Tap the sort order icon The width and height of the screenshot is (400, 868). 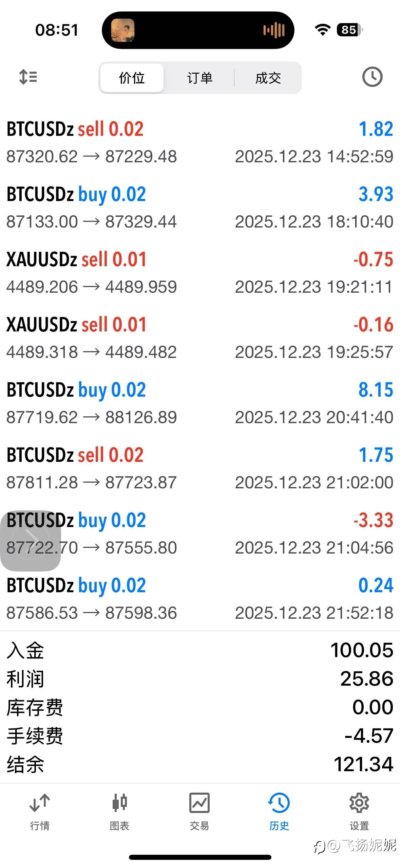(28, 77)
